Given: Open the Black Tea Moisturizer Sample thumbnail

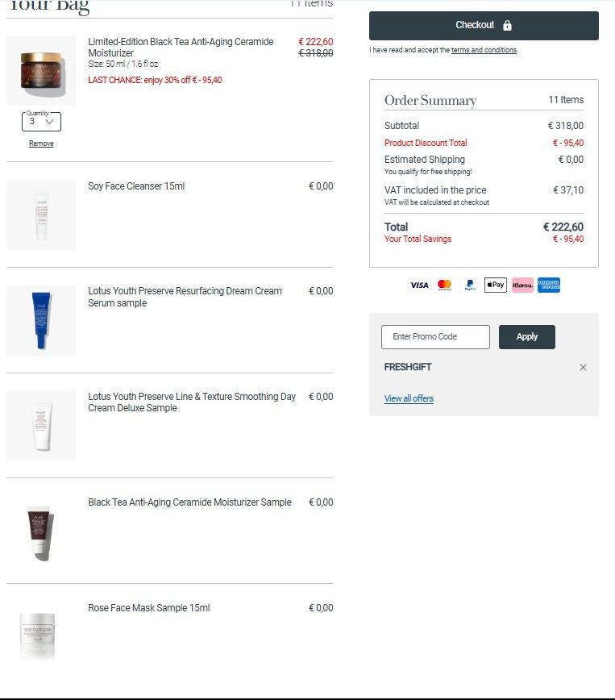Looking at the screenshot, I should (41, 531).
